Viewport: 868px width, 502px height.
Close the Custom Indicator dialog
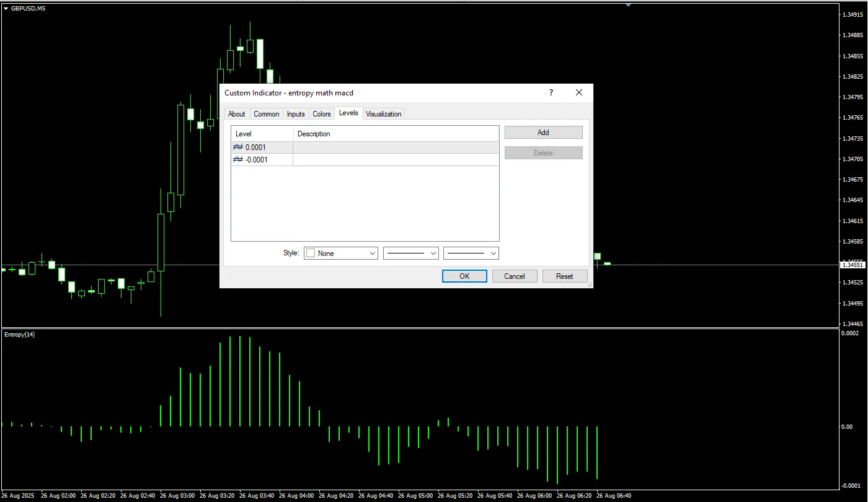579,92
